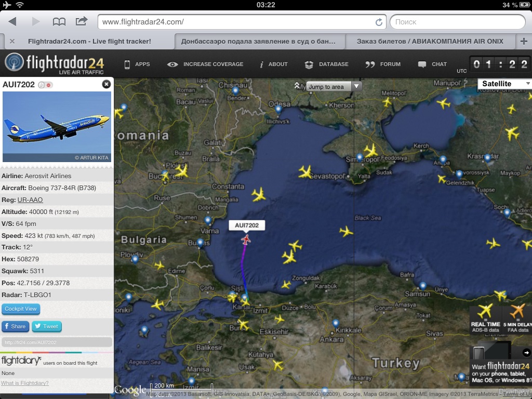532x399 pixels.
Task: Close the Flightradar24 browser tab
Action: tap(12, 41)
